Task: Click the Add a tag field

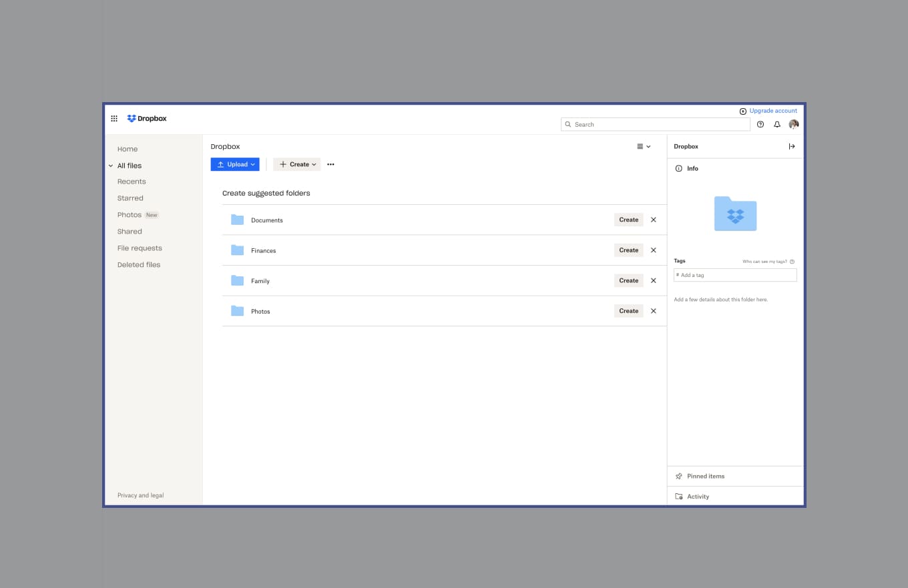Action: click(735, 275)
